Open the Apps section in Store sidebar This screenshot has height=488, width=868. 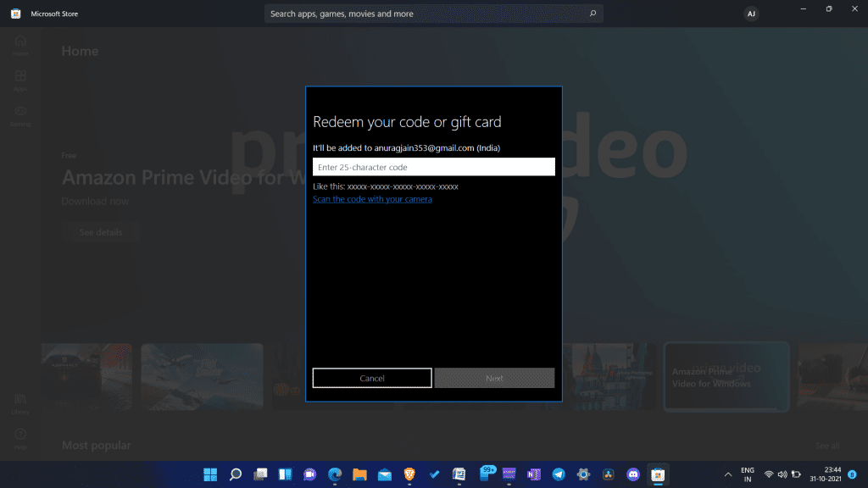[19, 80]
